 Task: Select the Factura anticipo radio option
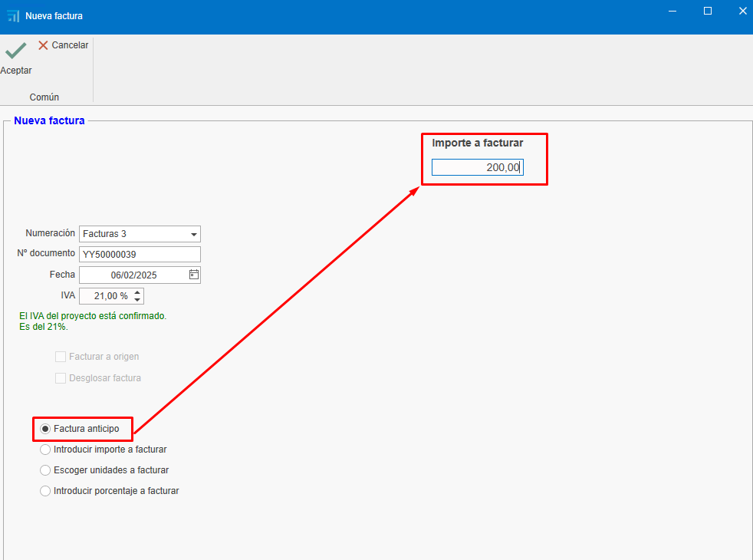[x=45, y=429]
